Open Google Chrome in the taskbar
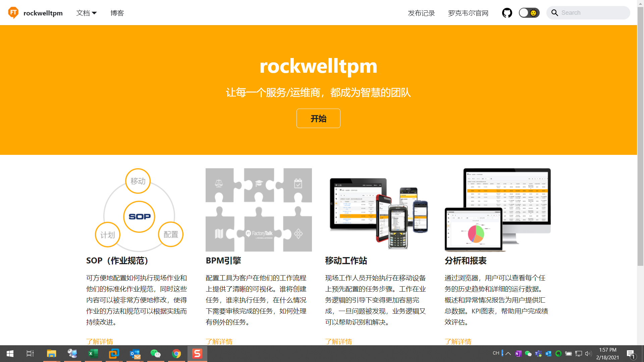644x362 pixels. [176, 354]
